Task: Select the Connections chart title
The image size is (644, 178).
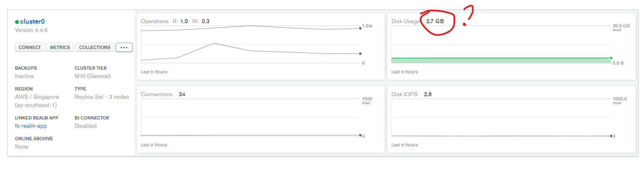Action: click(x=156, y=94)
